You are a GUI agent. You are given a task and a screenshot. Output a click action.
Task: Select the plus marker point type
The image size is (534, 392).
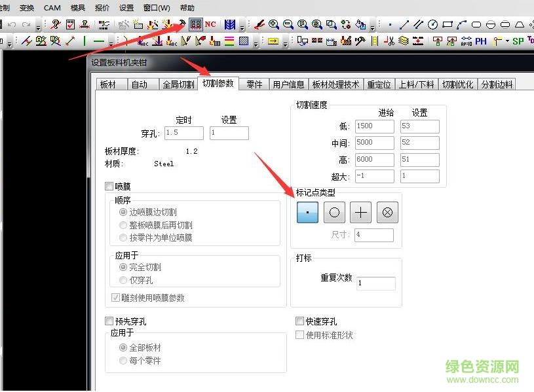click(360, 212)
